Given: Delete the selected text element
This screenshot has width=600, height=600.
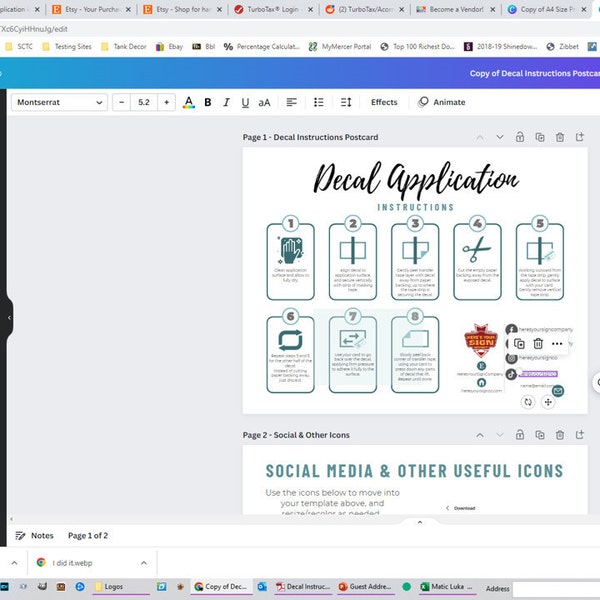Looking at the screenshot, I should 538,344.
